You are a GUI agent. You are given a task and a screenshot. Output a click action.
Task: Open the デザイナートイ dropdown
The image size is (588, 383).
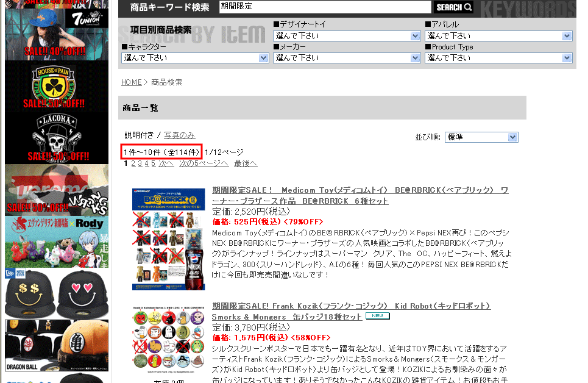tap(347, 36)
